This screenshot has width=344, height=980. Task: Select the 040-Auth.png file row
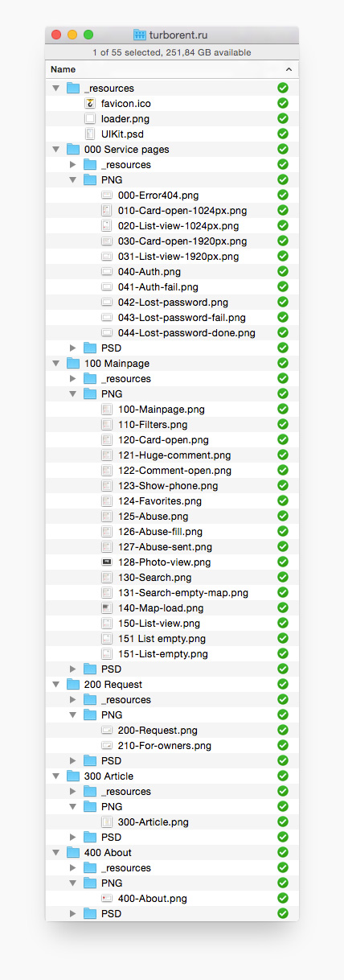click(x=172, y=272)
